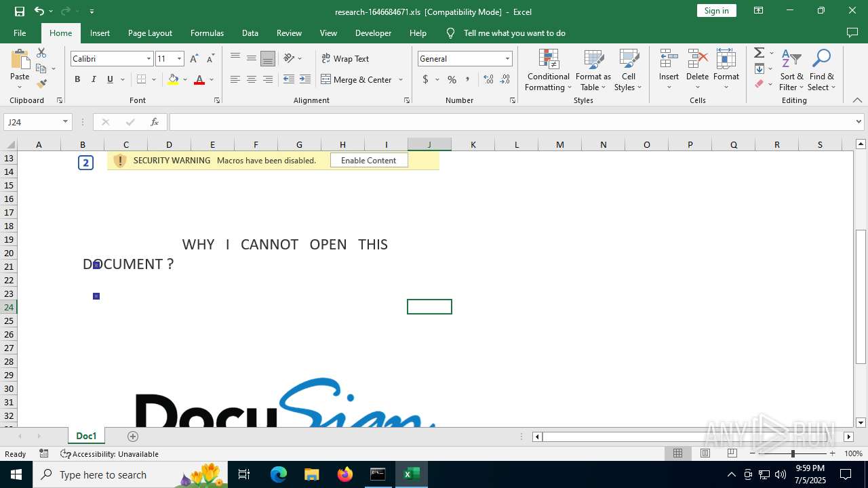This screenshot has height=488, width=868.
Task: Click the Font Color red A icon
Action: coord(199,79)
